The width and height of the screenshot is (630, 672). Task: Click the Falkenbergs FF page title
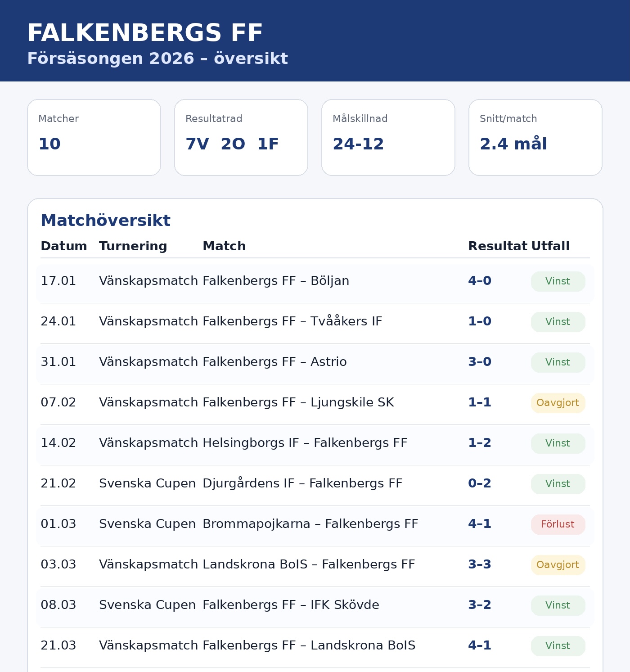[x=145, y=33]
